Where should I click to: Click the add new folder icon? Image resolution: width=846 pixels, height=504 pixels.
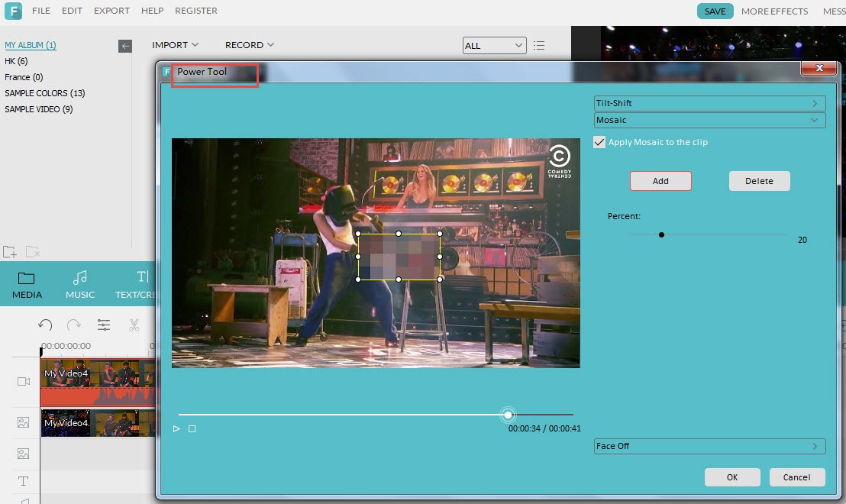(10, 252)
